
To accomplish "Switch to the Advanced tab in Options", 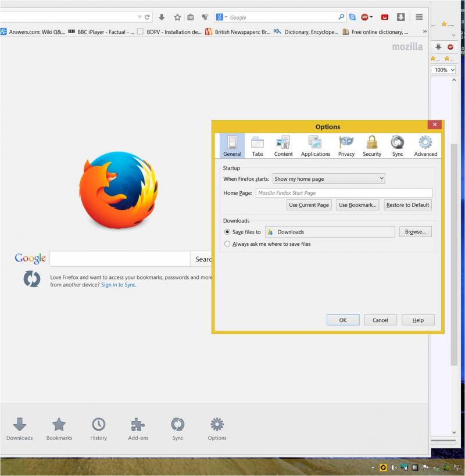I will pyautogui.click(x=425, y=146).
